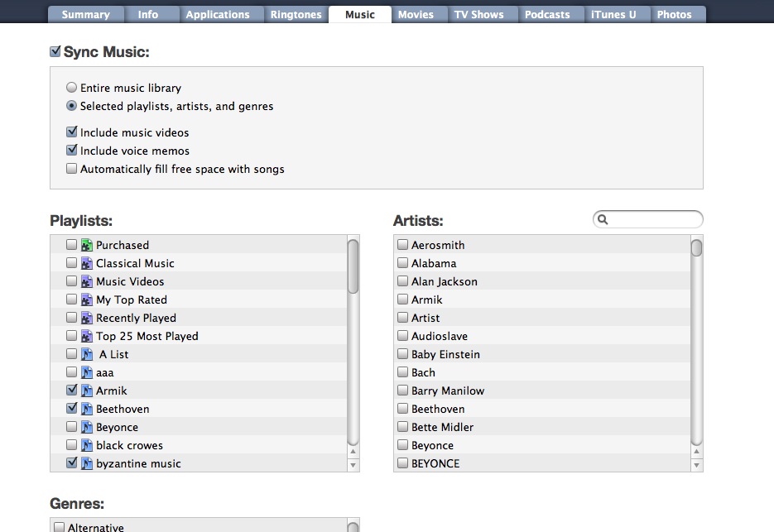Click the Purchased playlist icon
774x532 pixels.
[87, 245]
